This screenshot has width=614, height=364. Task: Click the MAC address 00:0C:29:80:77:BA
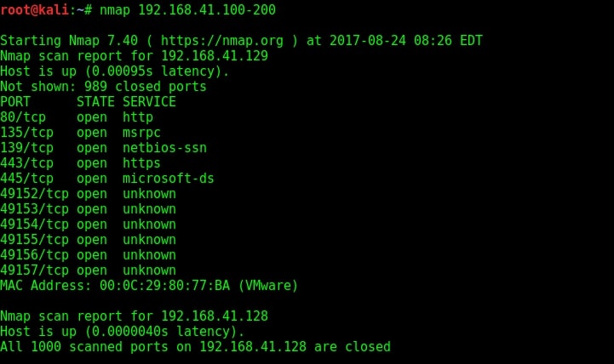coord(165,286)
